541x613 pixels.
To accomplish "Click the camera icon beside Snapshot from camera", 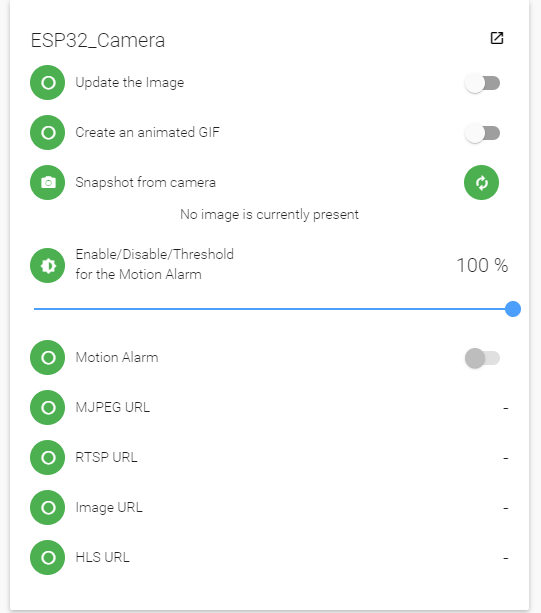I will [x=48, y=183].
